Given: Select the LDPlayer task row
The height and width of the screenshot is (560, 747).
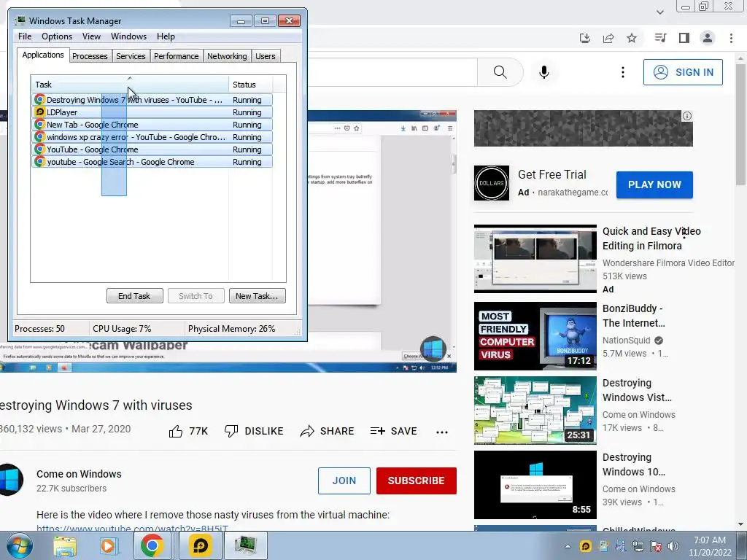Looking at the screenshot, I should point(152,112).
